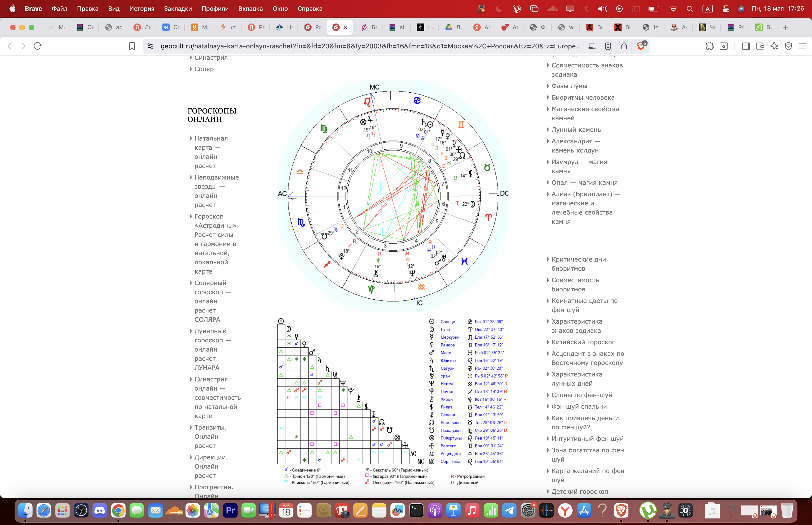Open Неподвижные звезды — онлайн расчет link

point(216,191)
